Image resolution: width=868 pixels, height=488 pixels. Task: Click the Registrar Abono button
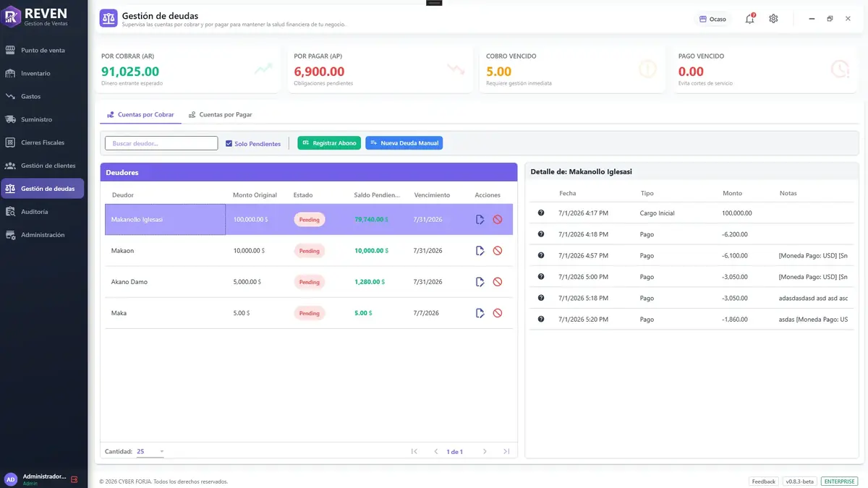point(329,143)
